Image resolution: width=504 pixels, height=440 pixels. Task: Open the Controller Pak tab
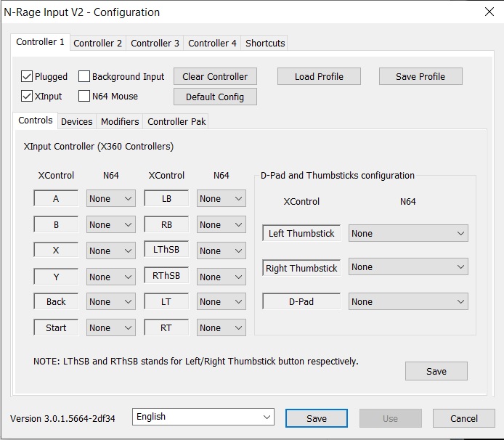point(177,121)
